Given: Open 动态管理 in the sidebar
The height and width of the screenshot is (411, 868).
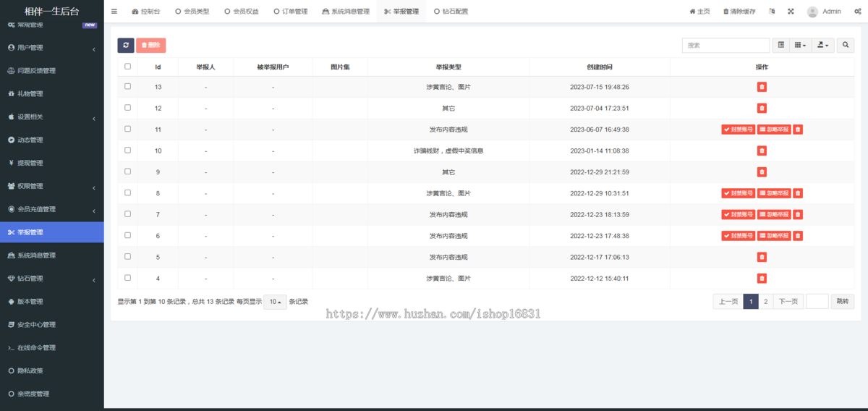Looking at the screenshot, I should pos(52,140).
